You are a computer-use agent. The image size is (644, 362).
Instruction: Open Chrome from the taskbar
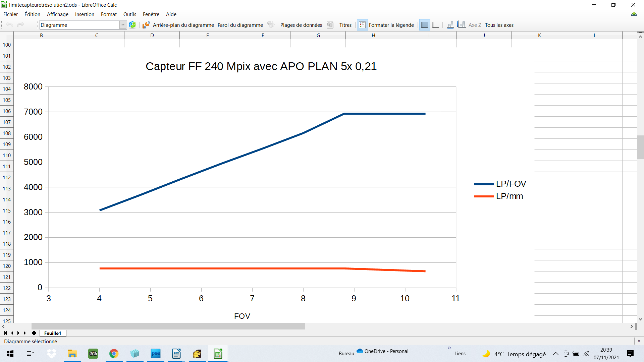click(x=114, y=354)
